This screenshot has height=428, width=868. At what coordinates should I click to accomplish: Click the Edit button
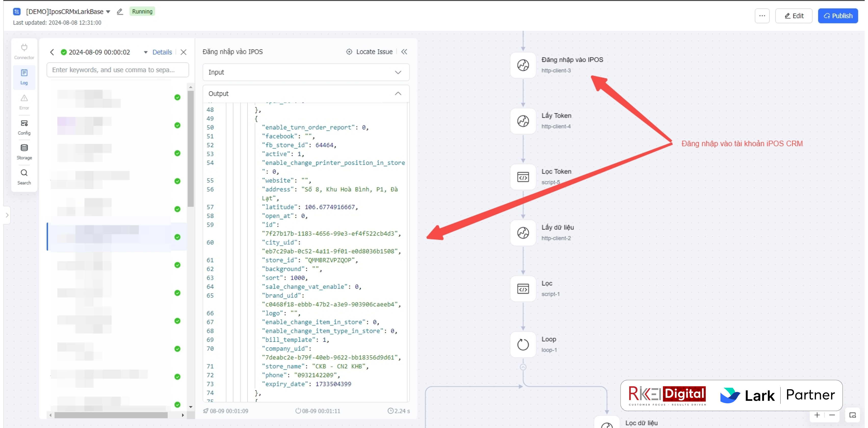click(794, 16)
